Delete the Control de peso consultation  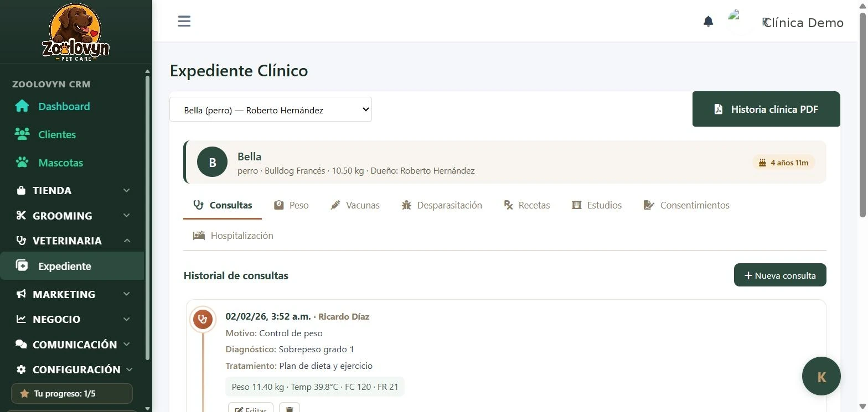pos(290,408)
